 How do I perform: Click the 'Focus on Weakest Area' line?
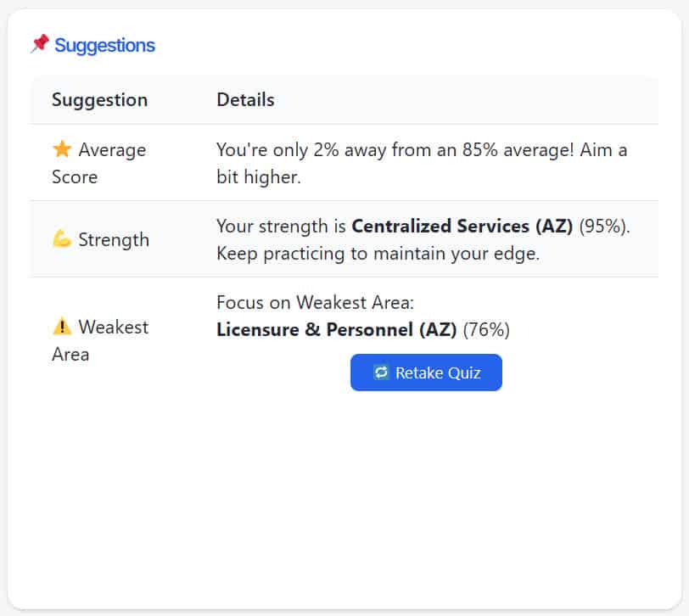click(315, 303)
